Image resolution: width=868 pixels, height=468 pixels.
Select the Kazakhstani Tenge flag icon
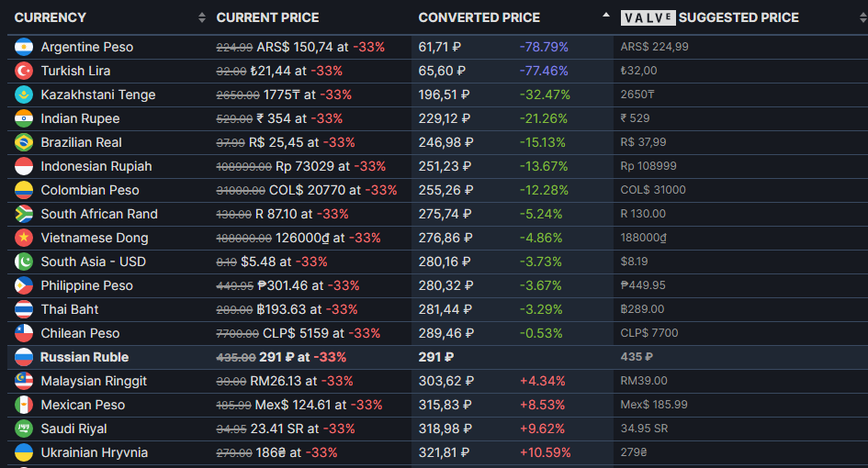[x=24, y=95]
